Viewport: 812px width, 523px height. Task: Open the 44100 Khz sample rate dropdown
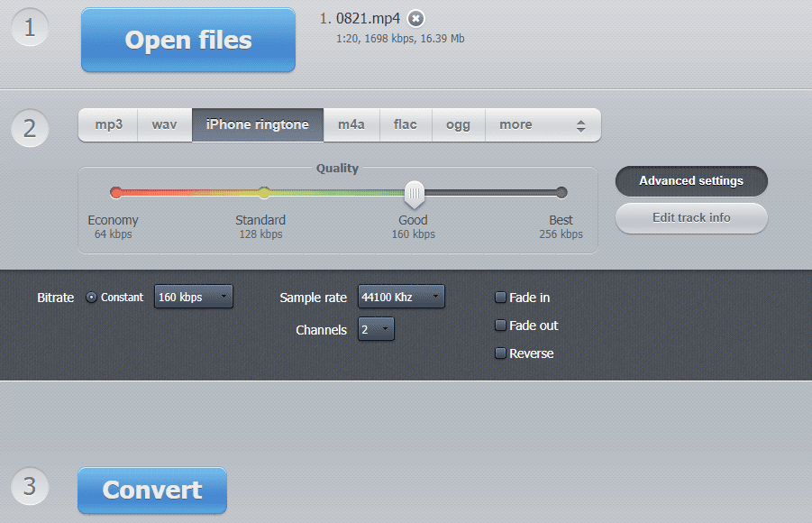pyautogui.click(x=401, y=297)
